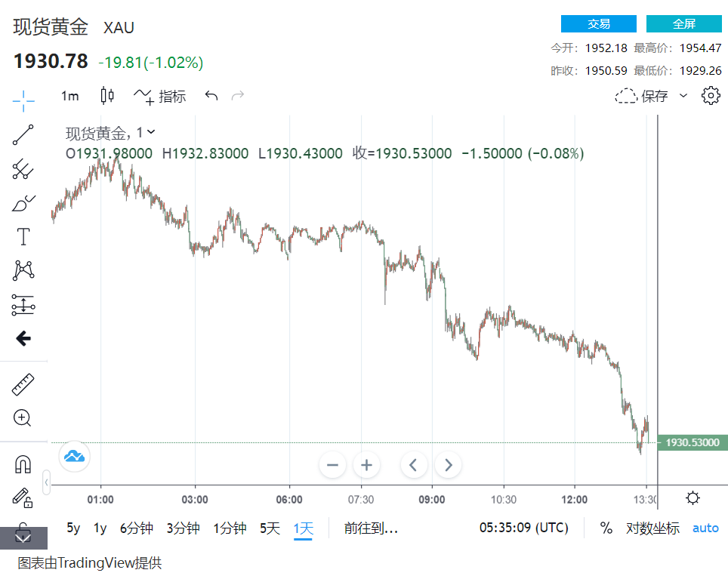Open chart settings gear icon
This screenshot has height=576, width=728.
click(711, 96)
